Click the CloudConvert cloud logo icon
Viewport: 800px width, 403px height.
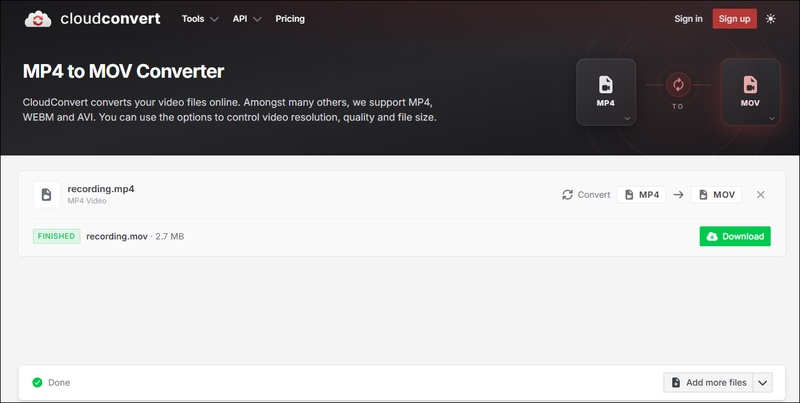[x=38, y=19]
